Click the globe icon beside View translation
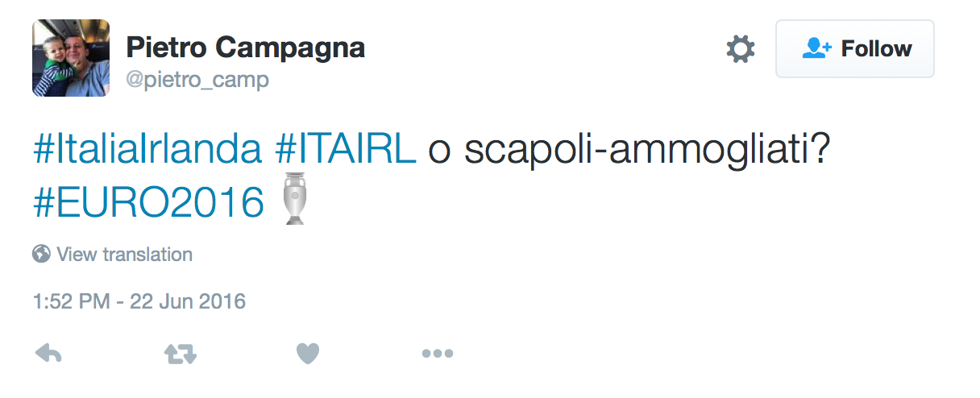The image size is (980, 398). (41, 255)
